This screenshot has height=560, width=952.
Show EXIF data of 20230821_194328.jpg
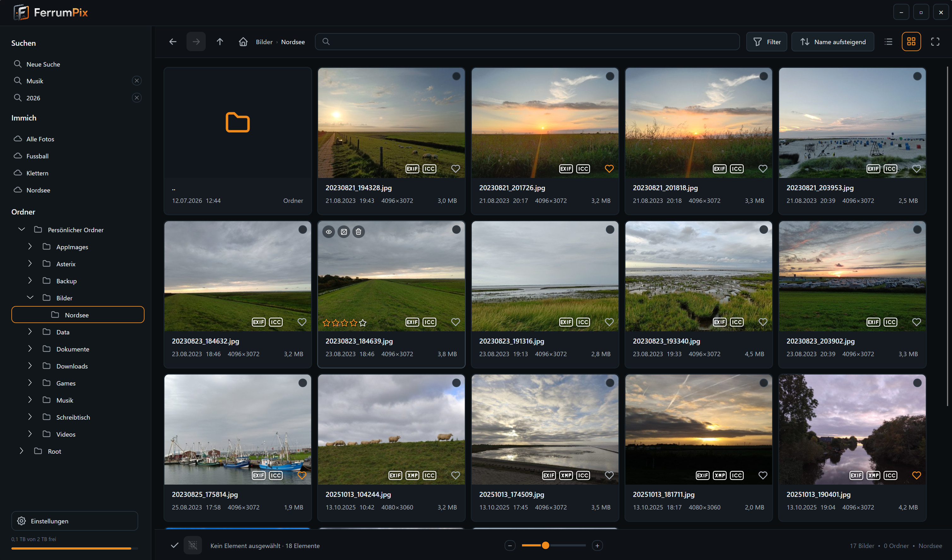(412, 169)
